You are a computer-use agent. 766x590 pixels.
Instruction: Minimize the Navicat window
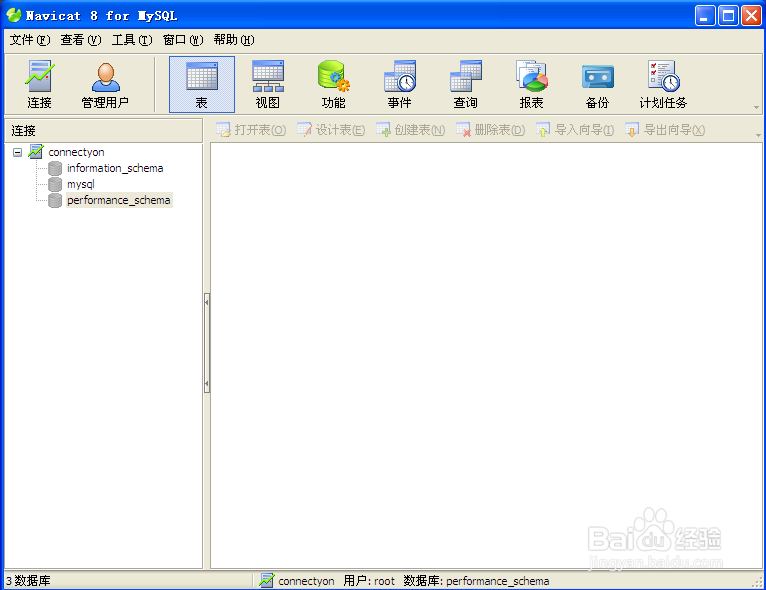[705, 16]
